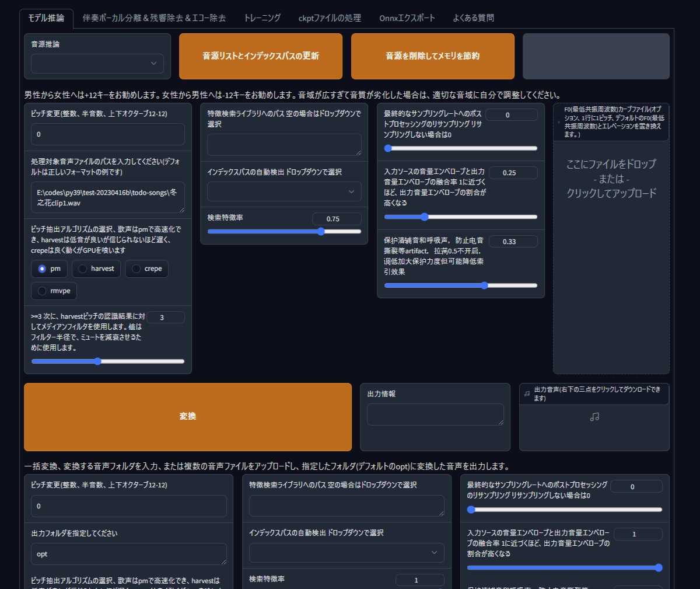Click the music note icon in the output audio area
Viewport: 700px width, 589px height.
point(594,417)
